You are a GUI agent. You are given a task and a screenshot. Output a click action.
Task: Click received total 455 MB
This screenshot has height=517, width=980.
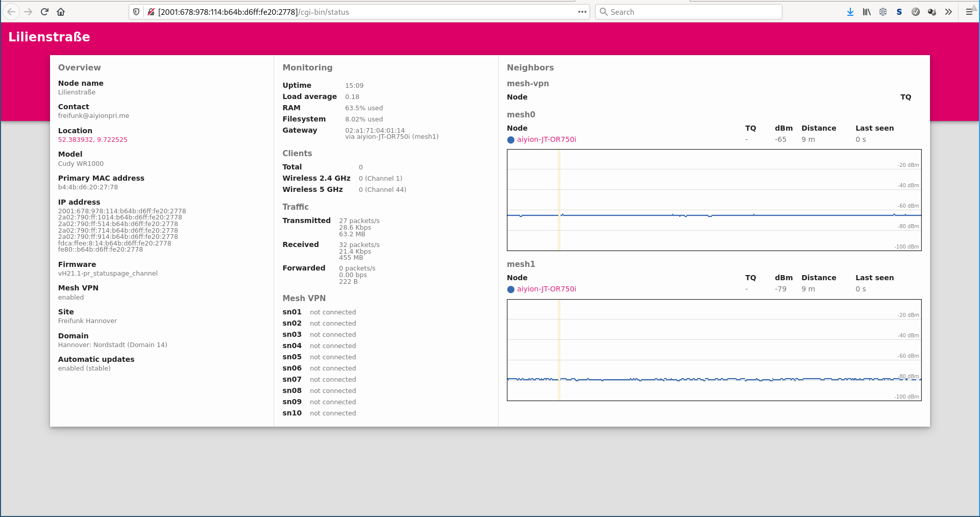point(351,258)
